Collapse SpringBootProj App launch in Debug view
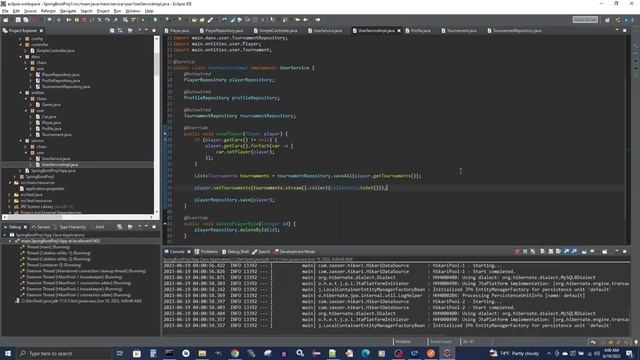 coord(5,235)
